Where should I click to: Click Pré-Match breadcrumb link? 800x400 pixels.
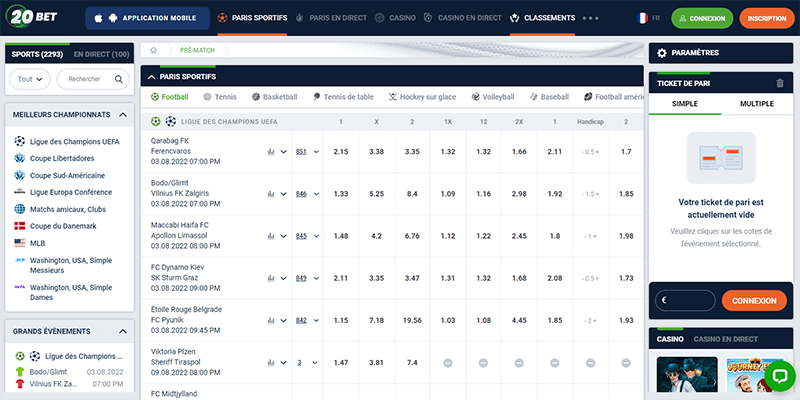coord(197,51)
